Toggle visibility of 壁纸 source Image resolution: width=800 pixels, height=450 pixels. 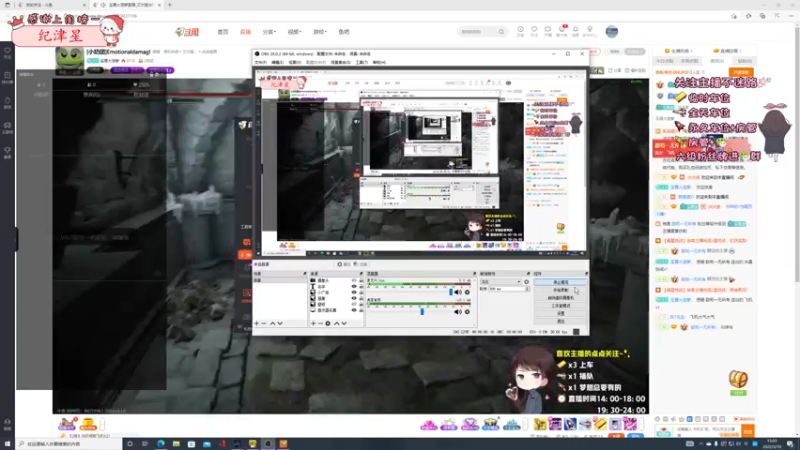point(354,304)
